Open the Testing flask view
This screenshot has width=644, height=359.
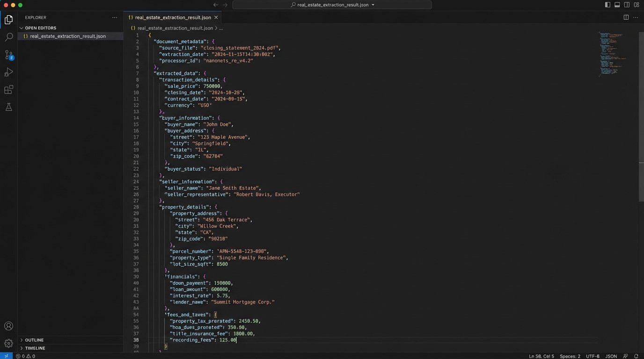[8, 107]
